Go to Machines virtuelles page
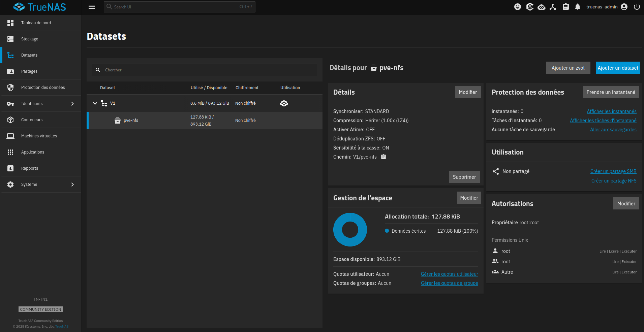644x332 pixels. (x=39, y=136)
